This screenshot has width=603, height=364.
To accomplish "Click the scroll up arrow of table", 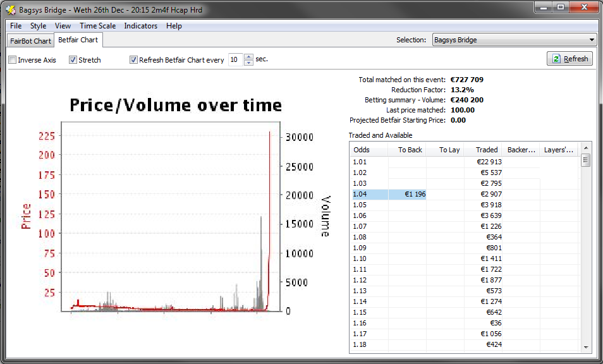I will [x=586, y=148].
